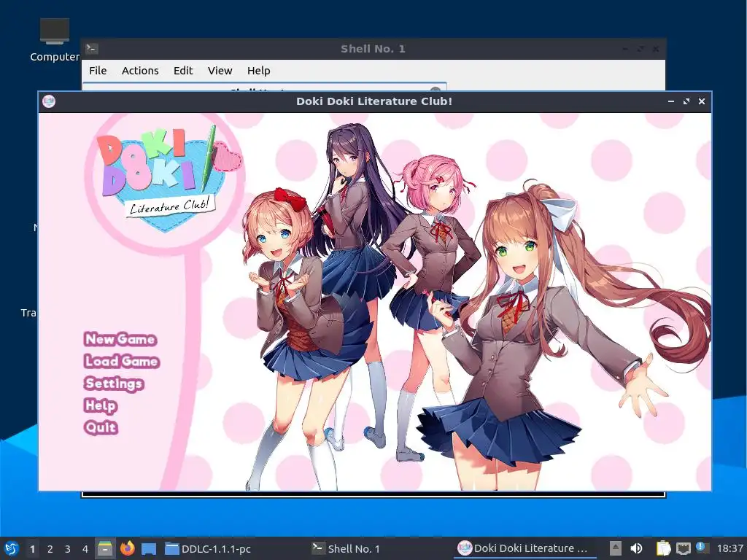Switch to workspace 1
The height and width of the screenshot is (560, 747).
click(x=32, y=548)
